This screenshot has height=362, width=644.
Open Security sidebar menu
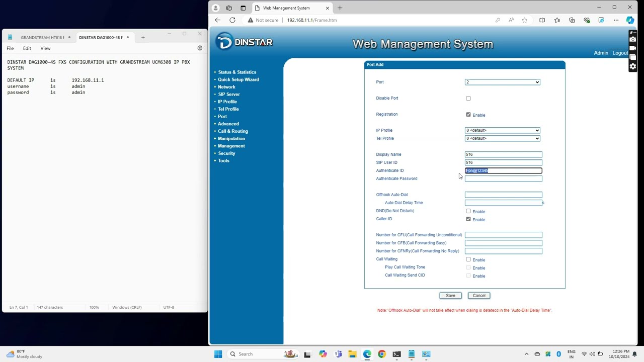pos(226,153)
